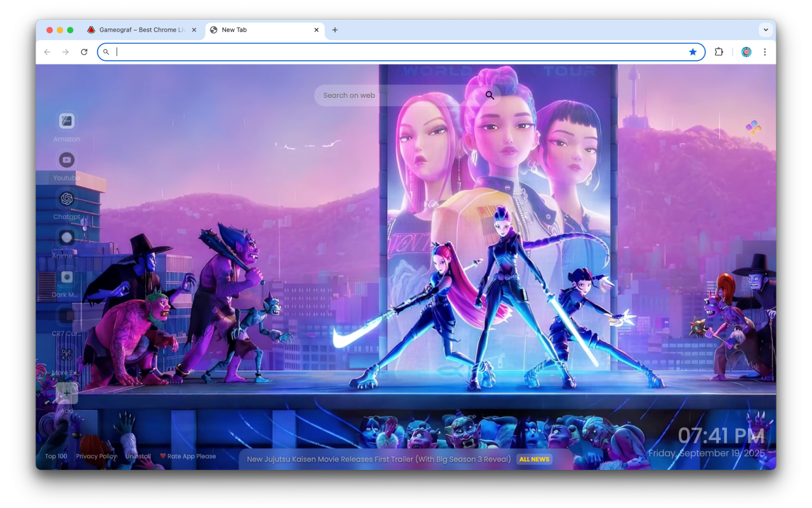Add a new shortcut with the plus tile

[x=67, y=393]
